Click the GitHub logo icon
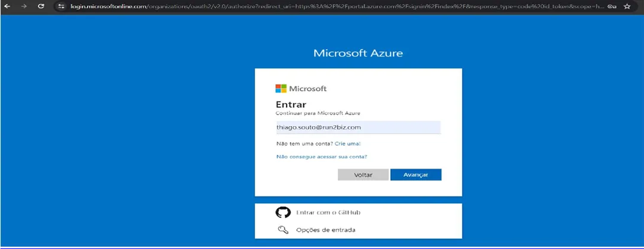This screenshot has width=644, height=249. click(x=282, y=213)
